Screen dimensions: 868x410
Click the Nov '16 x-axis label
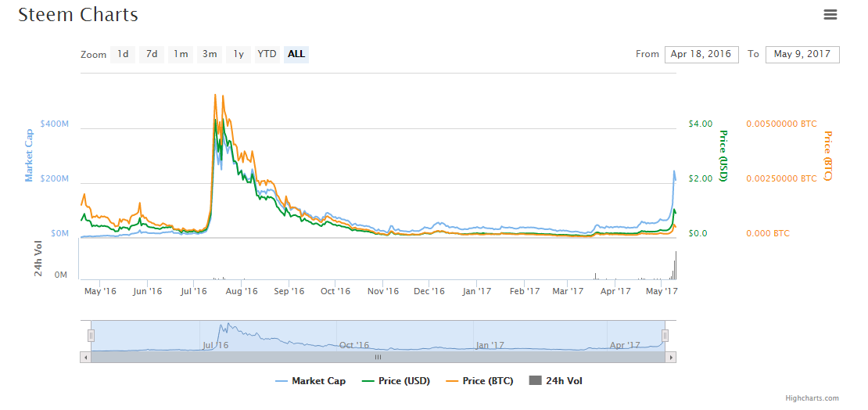383,291
